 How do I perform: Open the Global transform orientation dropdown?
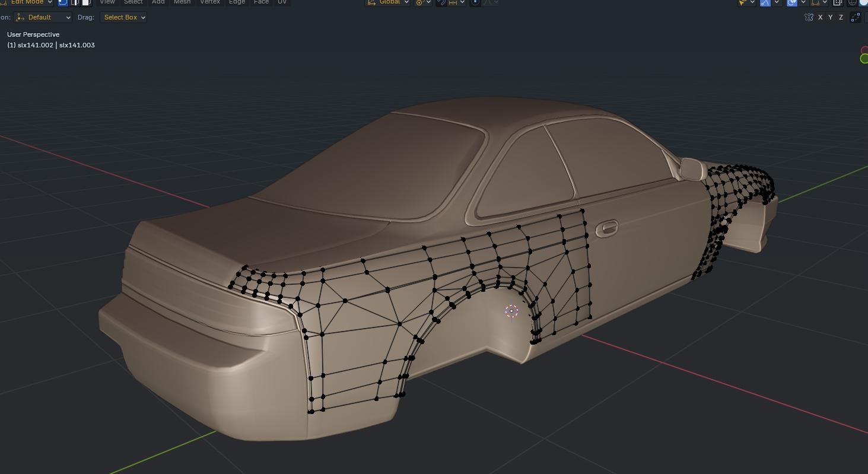coord(388,2)
